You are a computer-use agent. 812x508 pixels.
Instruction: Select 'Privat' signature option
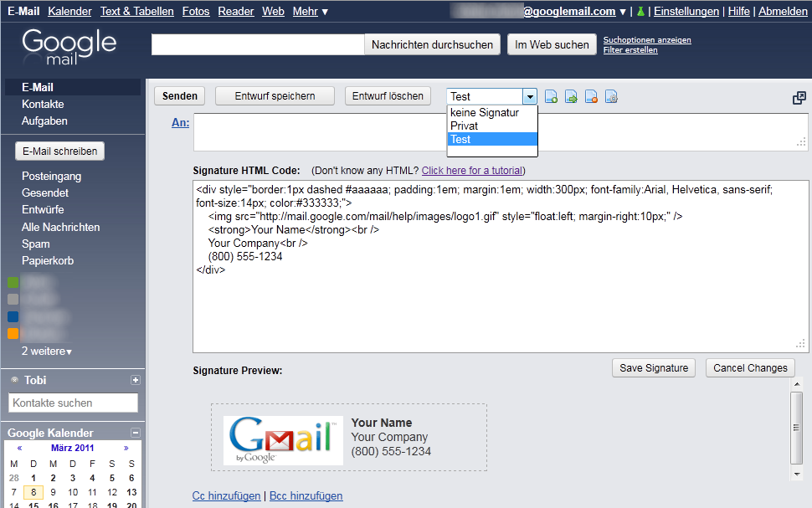492,126
